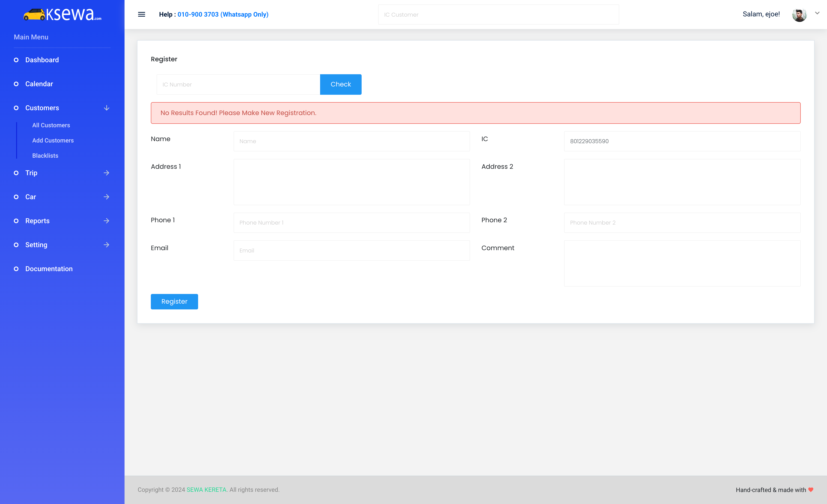Click the 'Main Menu' sidebar heading
Image resolution: width=827 pixels, height=504 pixels.
(x=31, y=37)
